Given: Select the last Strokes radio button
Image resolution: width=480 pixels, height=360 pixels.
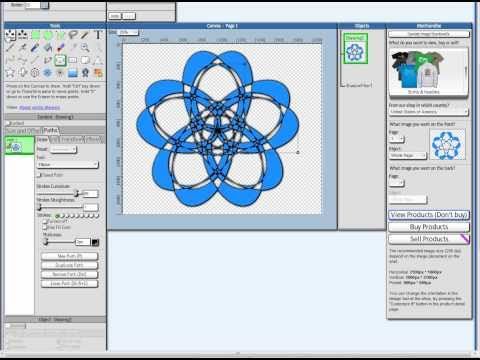Looking at the screenshot, I should point(97,216).
